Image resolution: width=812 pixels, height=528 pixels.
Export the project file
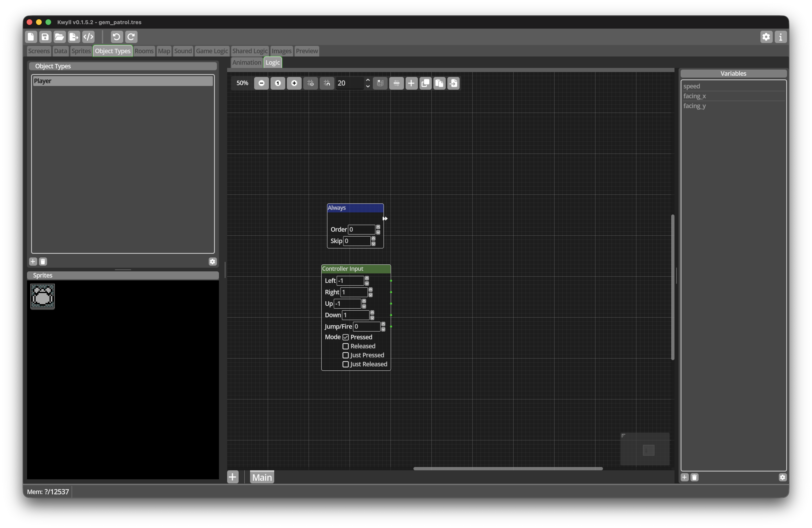pyautogui.click(x=74, y=36)
